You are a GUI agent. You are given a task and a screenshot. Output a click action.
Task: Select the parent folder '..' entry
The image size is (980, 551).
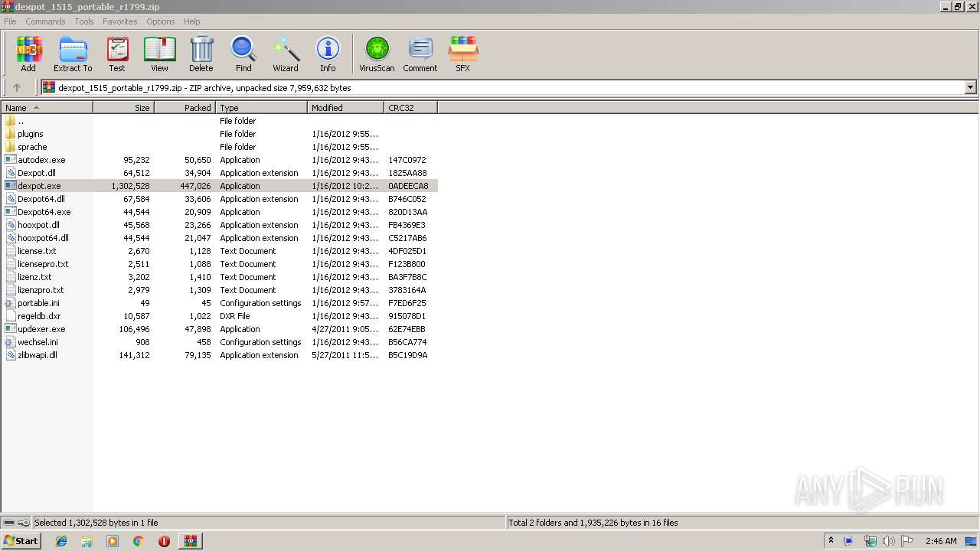point(21,121)
